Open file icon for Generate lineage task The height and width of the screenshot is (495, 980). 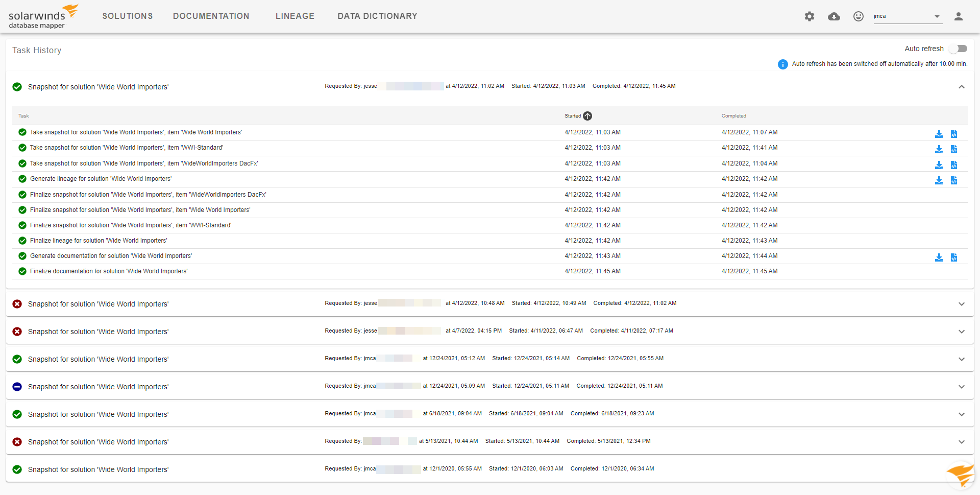click(x=954, y=180)
